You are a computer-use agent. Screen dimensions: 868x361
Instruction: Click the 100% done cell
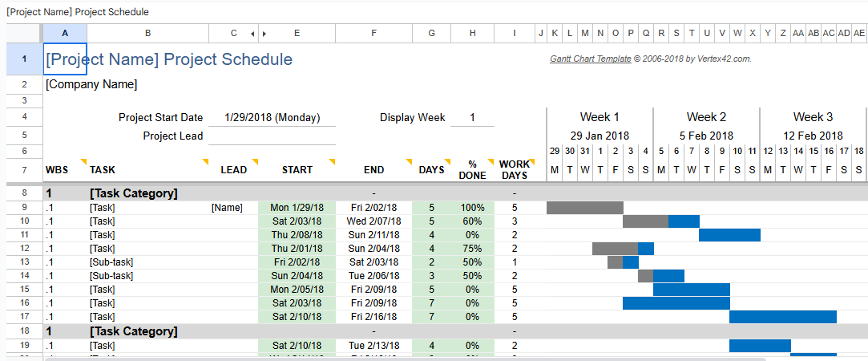[472, 208]
